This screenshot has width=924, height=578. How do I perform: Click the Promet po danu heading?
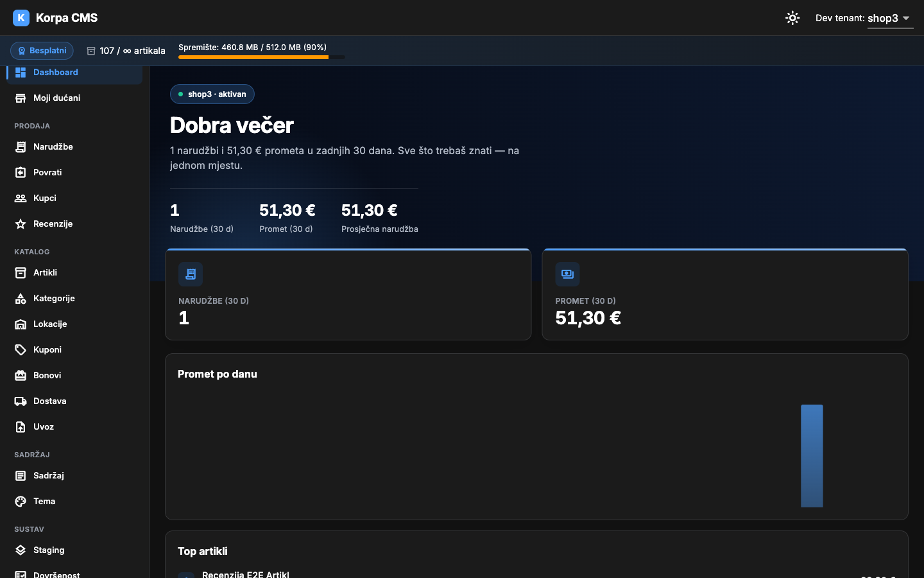tap(218, 374)
